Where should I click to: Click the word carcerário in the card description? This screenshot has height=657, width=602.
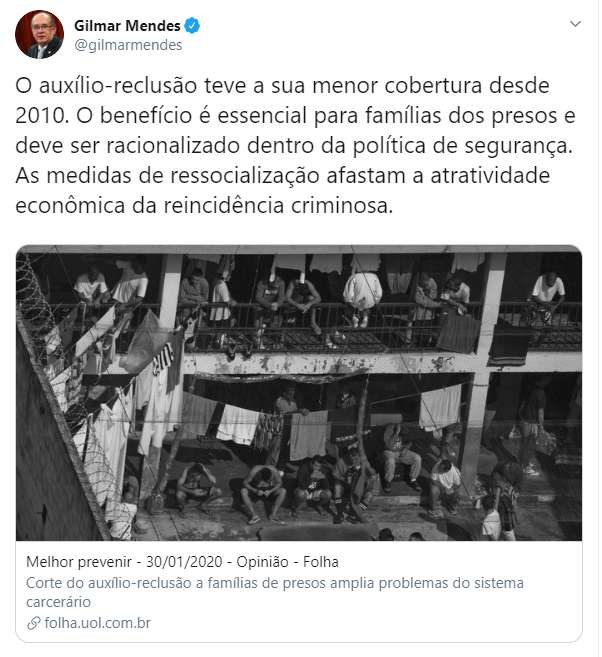click(58, 602)
